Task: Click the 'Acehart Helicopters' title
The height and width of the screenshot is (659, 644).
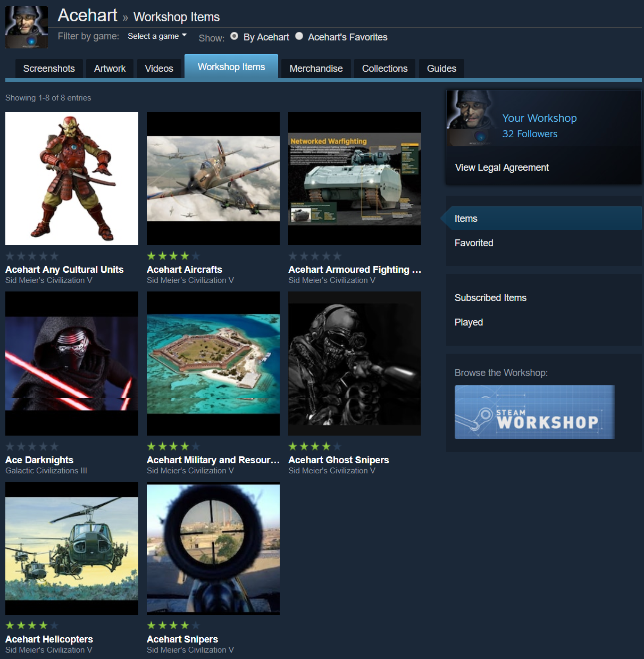Action: point(49,639)
